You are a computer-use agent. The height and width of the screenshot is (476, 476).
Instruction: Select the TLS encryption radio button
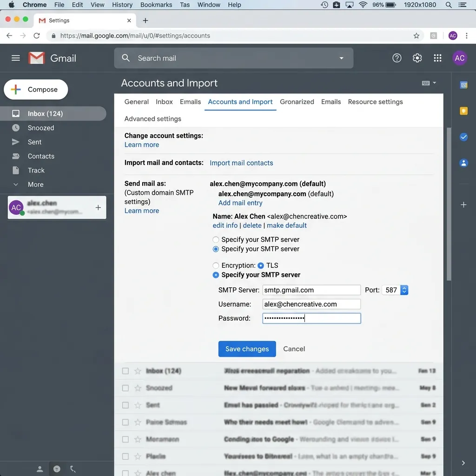click(x=260, y=265)
